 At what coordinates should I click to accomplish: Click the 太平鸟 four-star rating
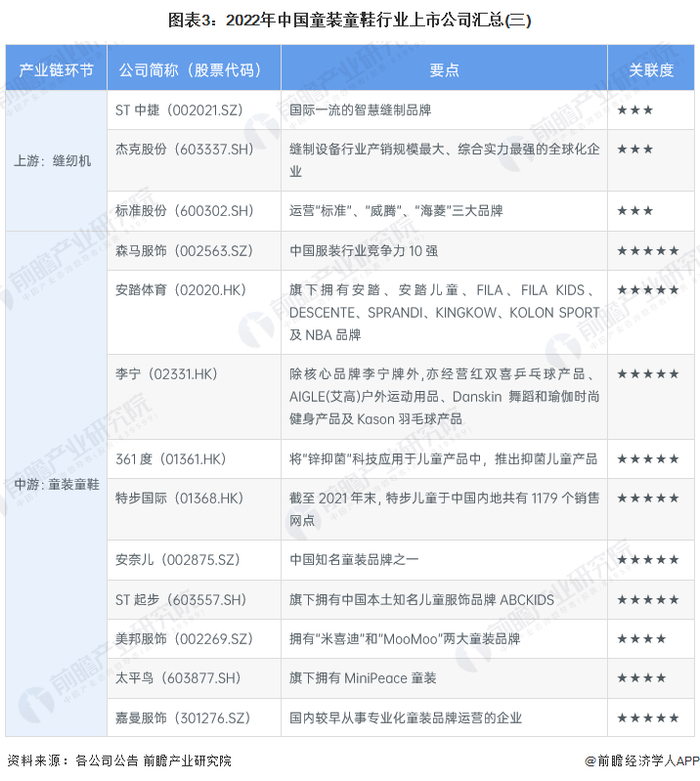click(x=641, y=678)
